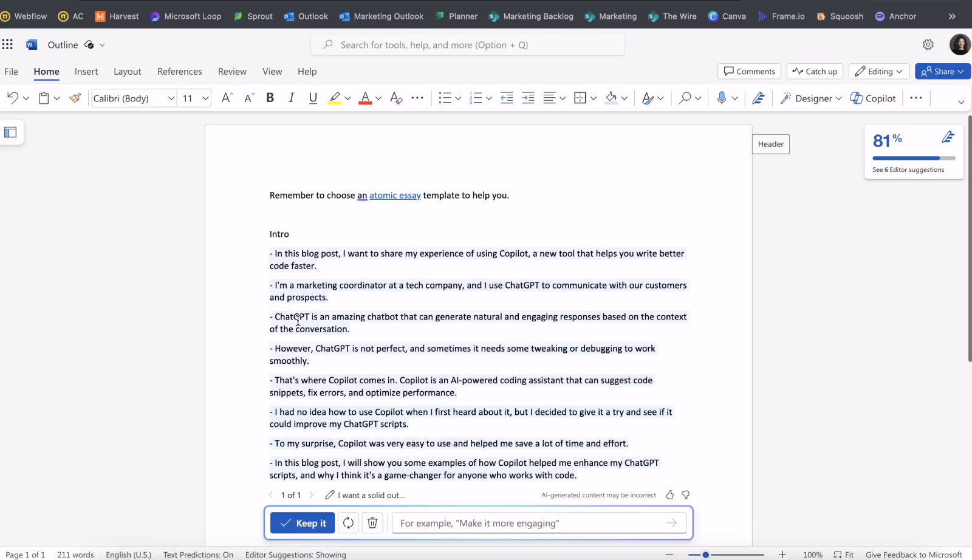Open undo history dropdown arrow
This screenshot has width=972, height=560.
pyautogui.click(x=26, y=98)
